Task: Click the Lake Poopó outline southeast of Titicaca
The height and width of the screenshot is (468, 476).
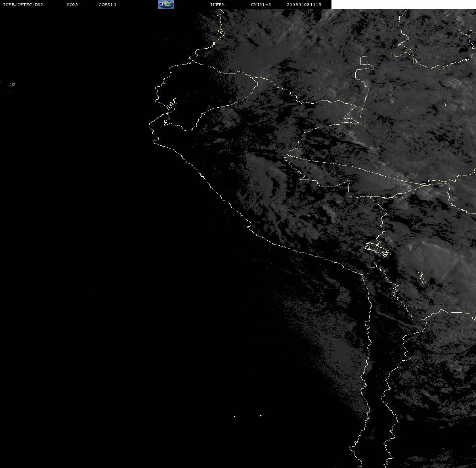Action: pos(421,278)
